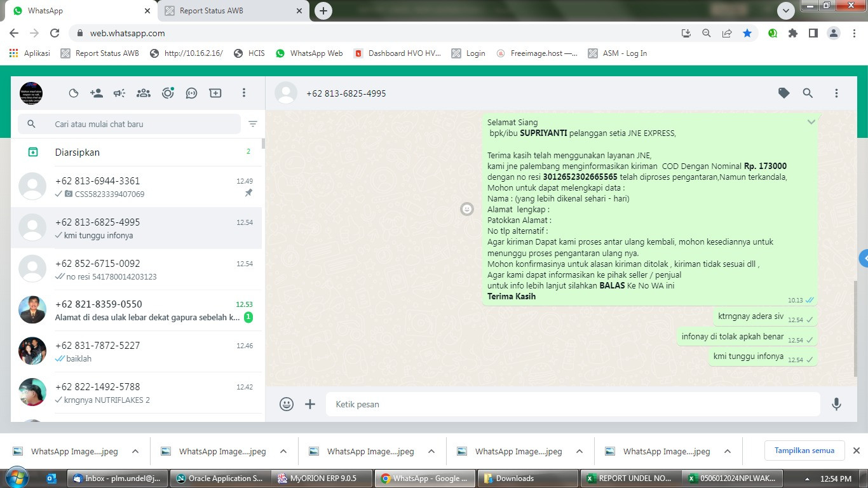Open MyORION ERP 9.0.5 from taskbar

point(323,478)
